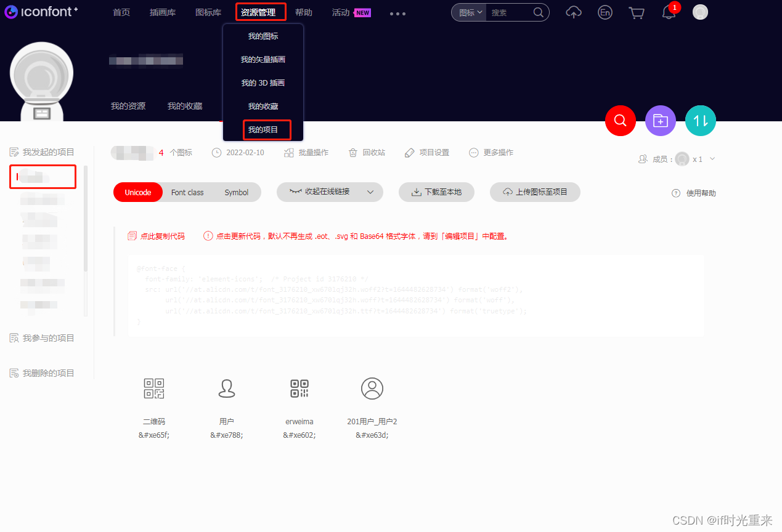Screen dimensions: 782x532
Task: Open 回收站
Action: point(367,153)
